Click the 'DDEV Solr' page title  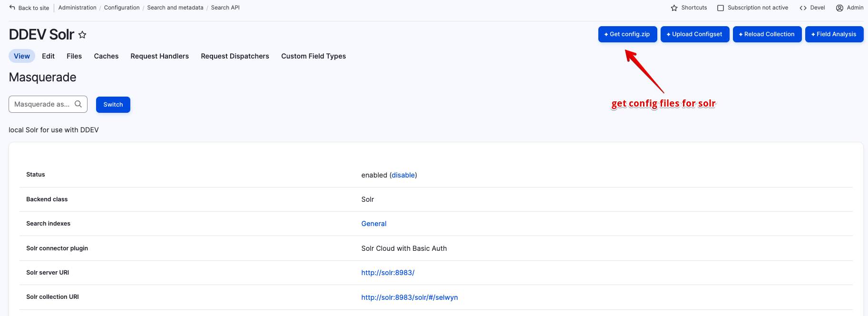pyautogui.click(x=41, y=35)
